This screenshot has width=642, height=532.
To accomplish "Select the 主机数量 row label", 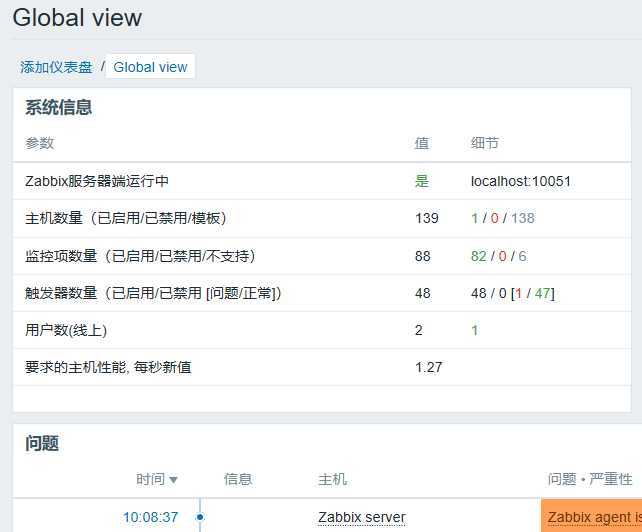I will pos(126,218).
